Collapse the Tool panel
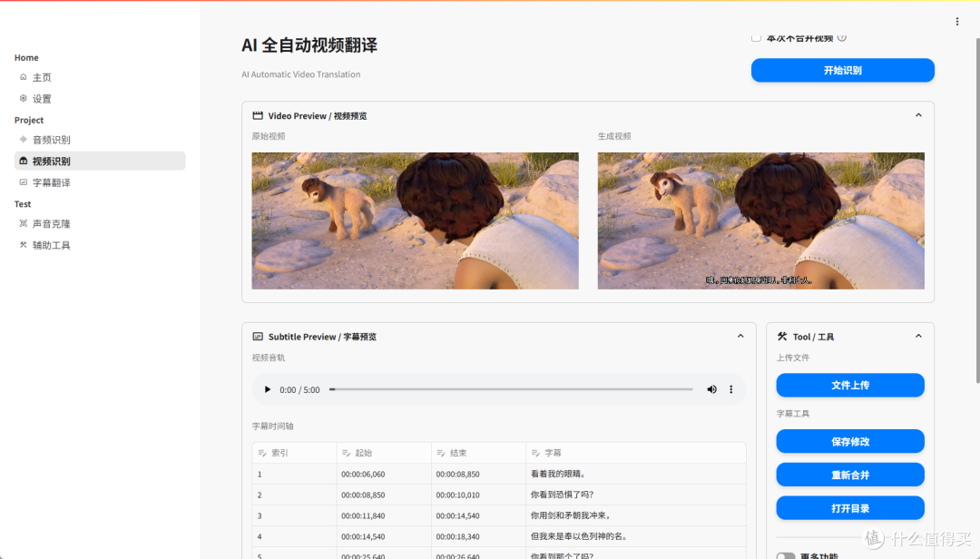Screen dimensions: 980x559 (x=918, y=336)
